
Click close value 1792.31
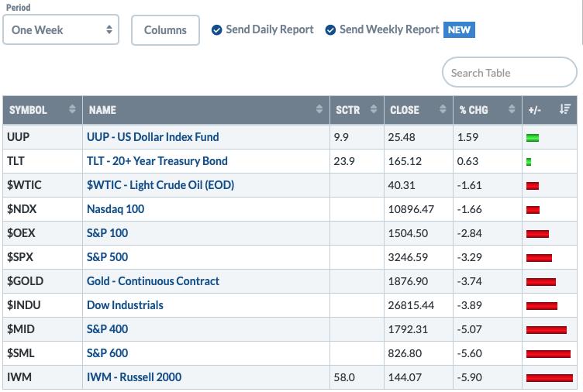click(408, 329)
